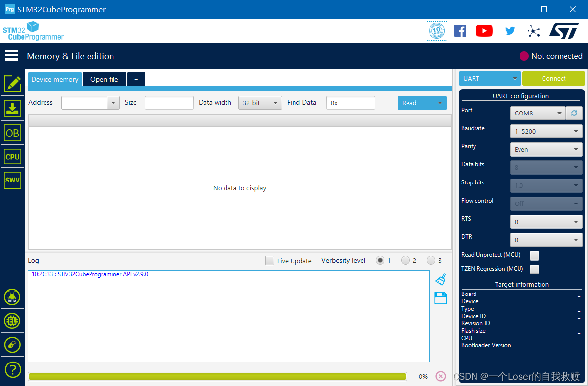Open the Baudrate 115200 dropdown
Viewport: 588px width, 386px height.
click(x=546, y=131)
